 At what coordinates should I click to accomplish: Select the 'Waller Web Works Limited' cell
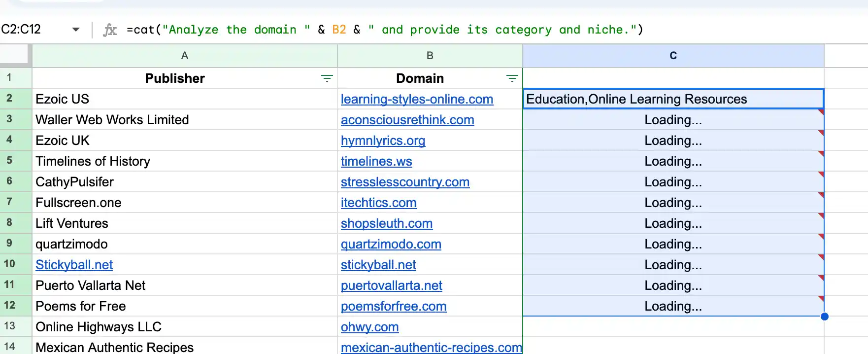click(x=185, y=120)
